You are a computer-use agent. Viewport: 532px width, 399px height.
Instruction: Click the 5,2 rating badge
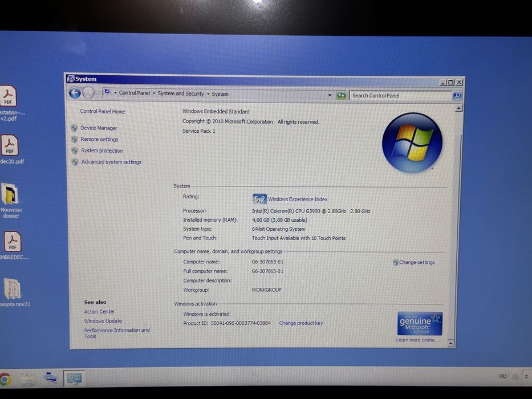tap(259, 199)
